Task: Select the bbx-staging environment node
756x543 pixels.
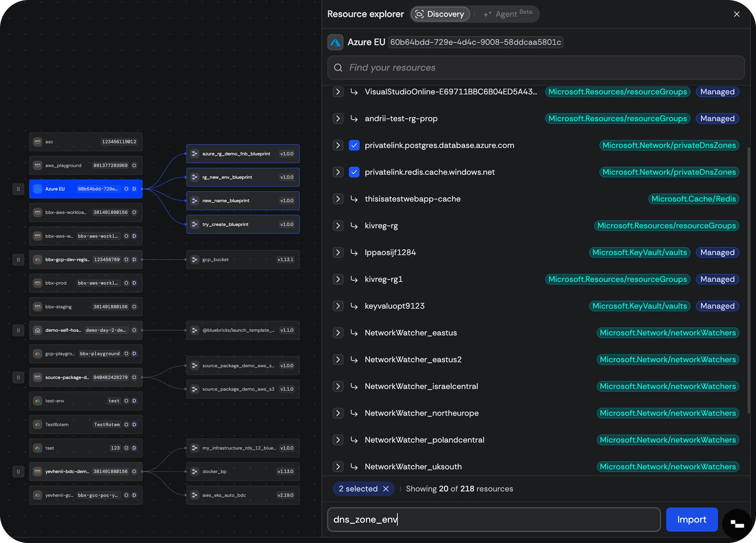Action: coord(86,307)
